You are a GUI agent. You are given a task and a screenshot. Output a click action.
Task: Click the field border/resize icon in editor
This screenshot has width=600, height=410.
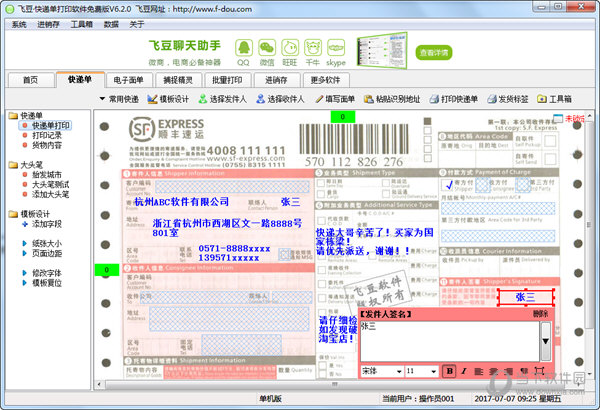539,371
